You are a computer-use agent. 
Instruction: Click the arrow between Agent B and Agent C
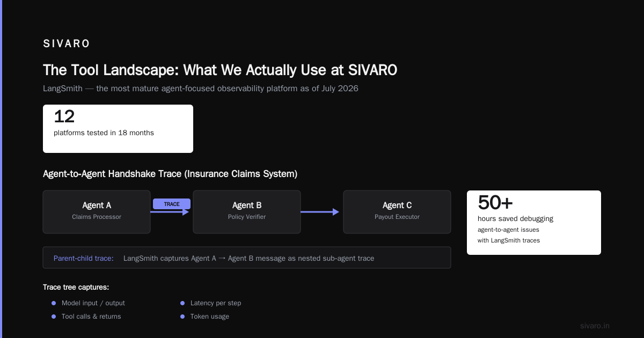(320, 212)
